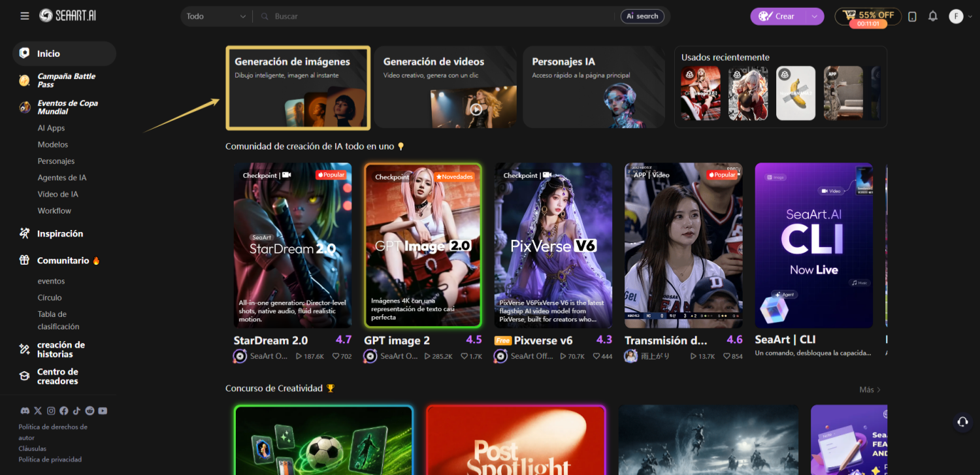Viewport: 980px width, 475px height.
Task: Open Política de derechos de autor
Action: 53,432
